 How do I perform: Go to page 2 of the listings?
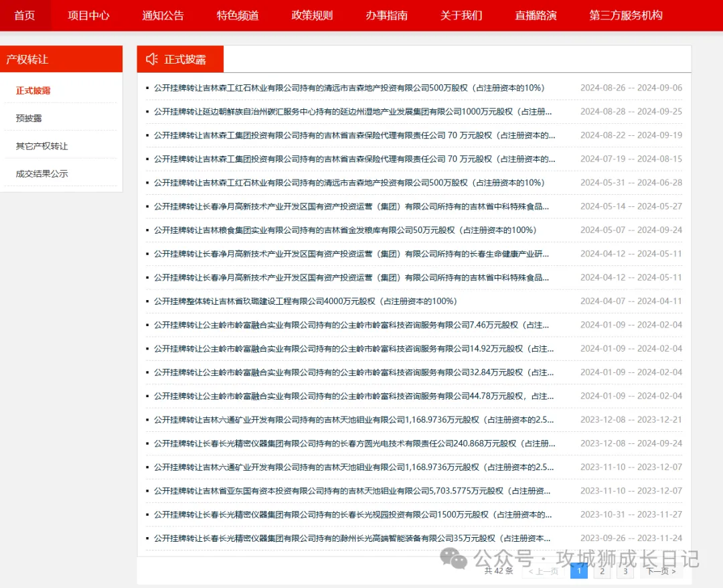[602, 571]
